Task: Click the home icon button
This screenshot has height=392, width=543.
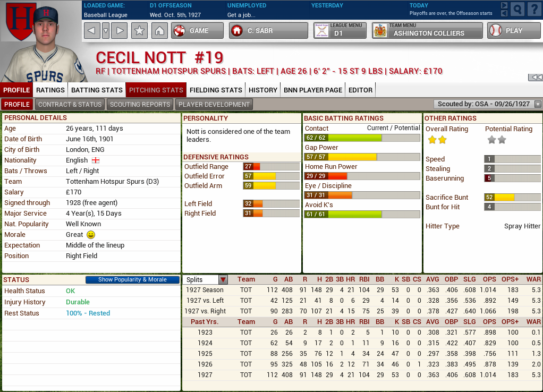Action: click(159, 30)
